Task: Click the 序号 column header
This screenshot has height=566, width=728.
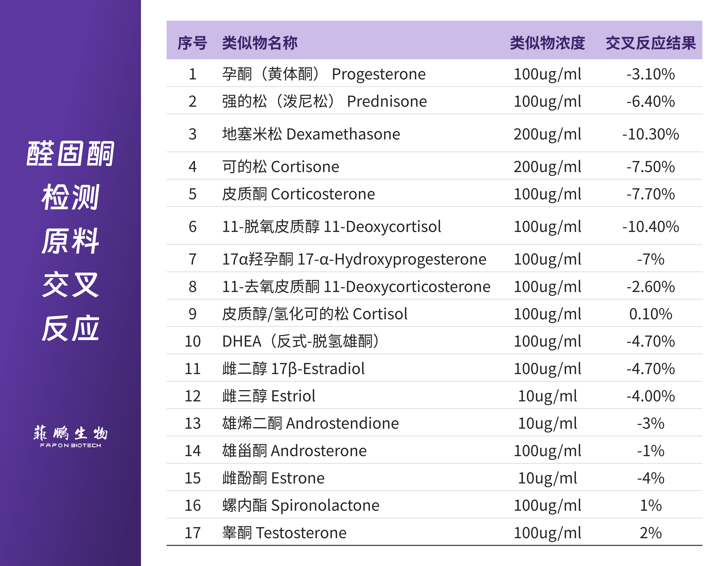Action: 192,43
